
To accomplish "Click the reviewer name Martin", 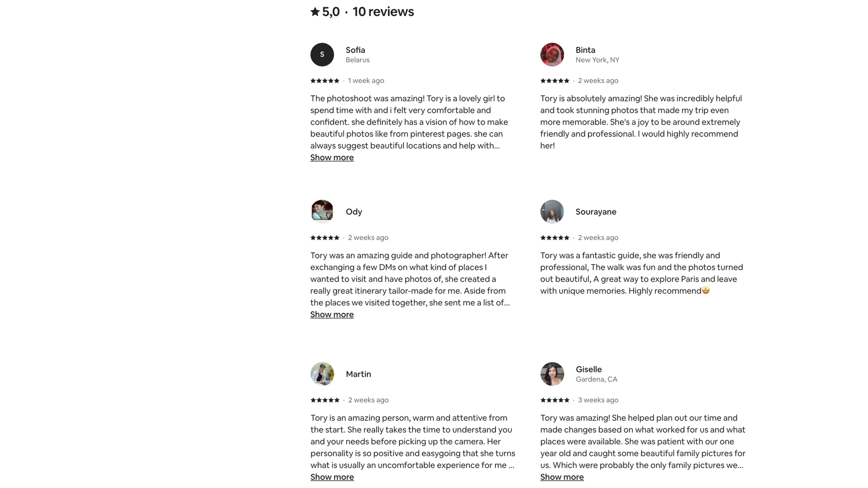I will [358, 374].
